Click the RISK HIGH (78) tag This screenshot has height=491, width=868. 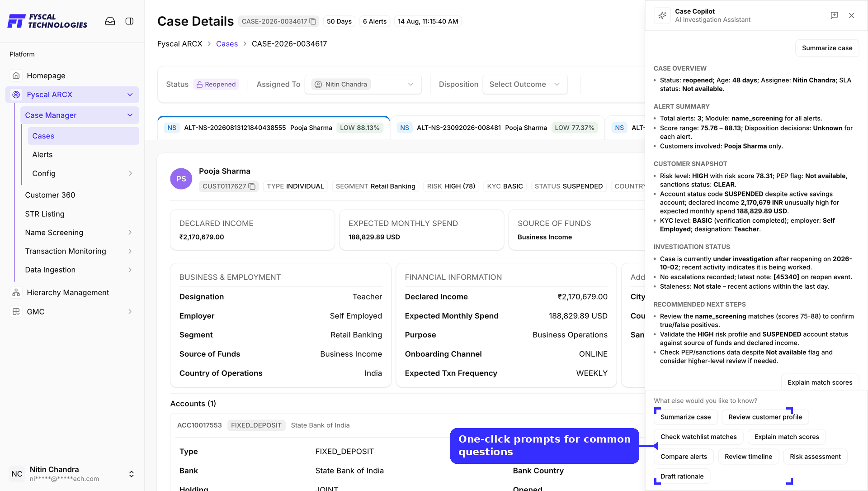click(451, 186)
